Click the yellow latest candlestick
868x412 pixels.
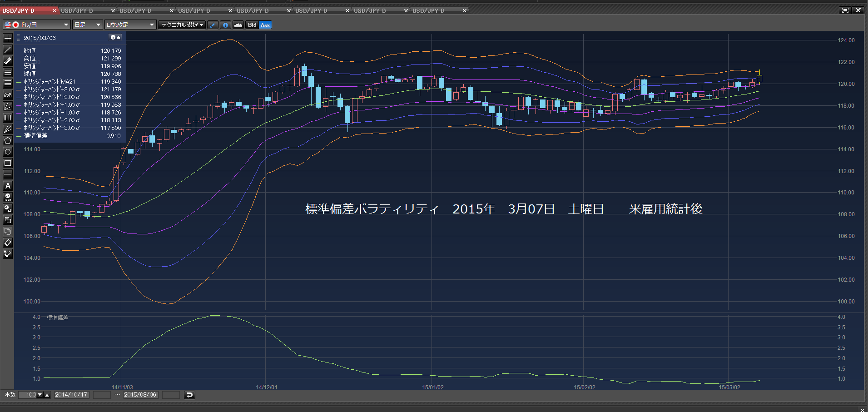click(x=759, y=78)
